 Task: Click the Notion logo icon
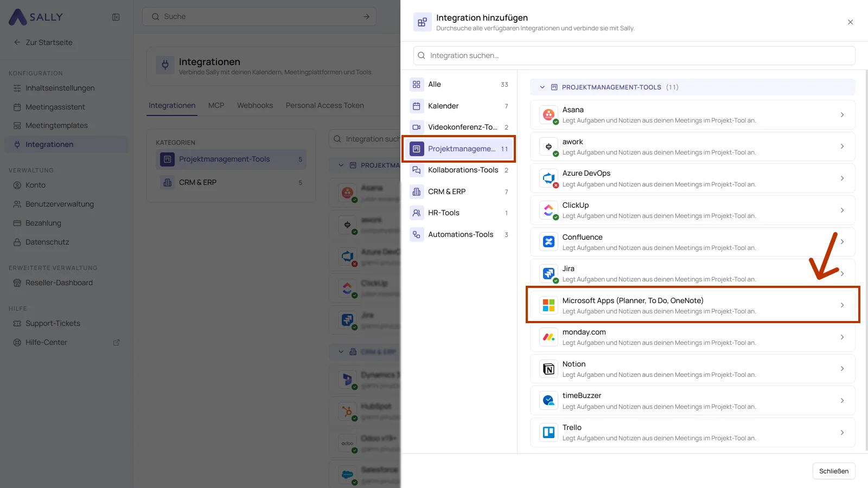tap(548, 369)
